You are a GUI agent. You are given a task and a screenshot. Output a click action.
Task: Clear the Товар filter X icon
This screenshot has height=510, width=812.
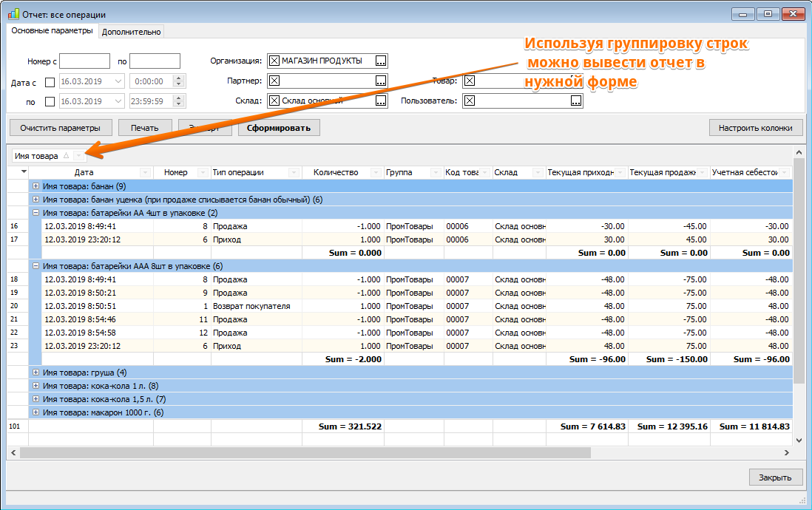coord(469,81)
